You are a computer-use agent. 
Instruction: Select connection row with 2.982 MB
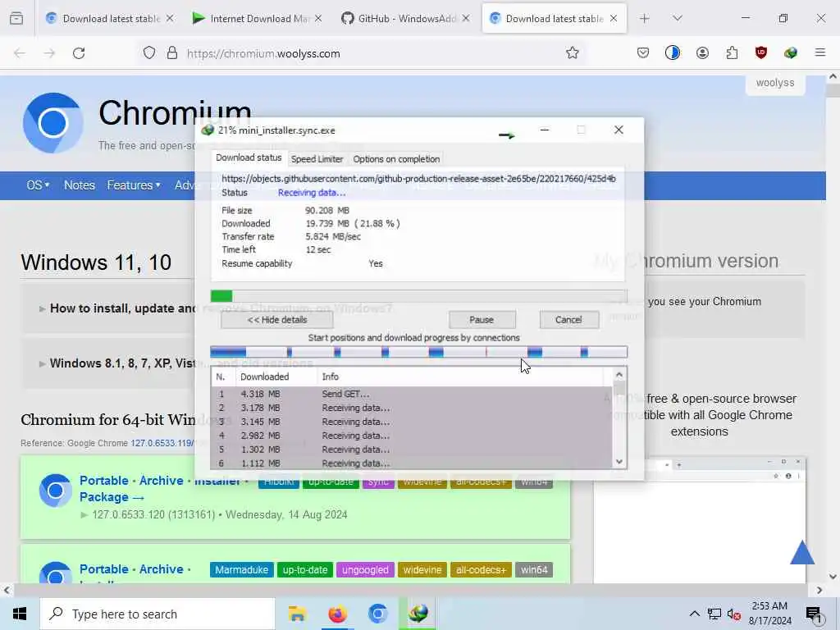pyautogui.click(x=412, y=436)
